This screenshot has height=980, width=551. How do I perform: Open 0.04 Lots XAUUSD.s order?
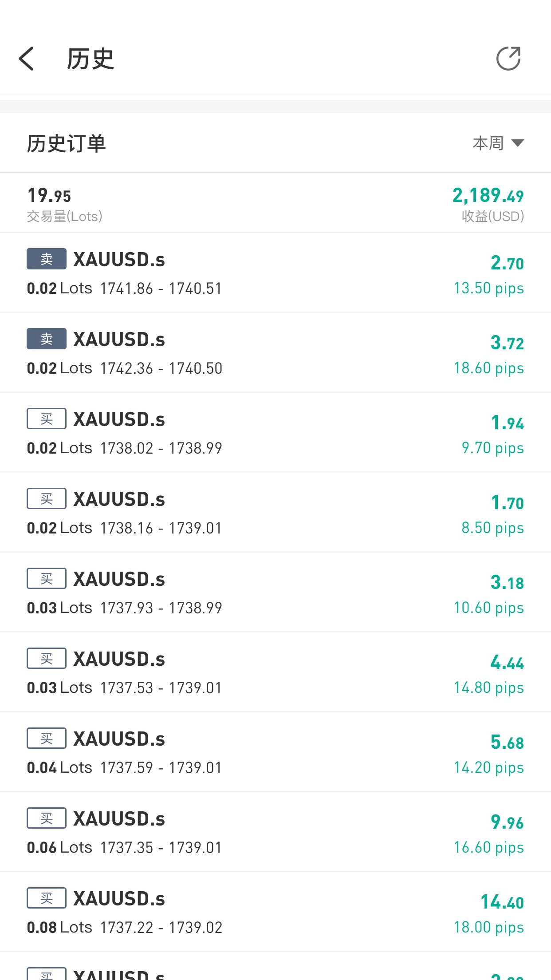point(275,752)
